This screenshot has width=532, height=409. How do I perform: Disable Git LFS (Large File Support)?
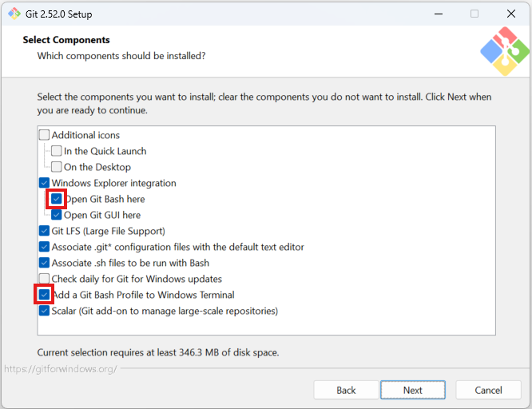[44, 231]
